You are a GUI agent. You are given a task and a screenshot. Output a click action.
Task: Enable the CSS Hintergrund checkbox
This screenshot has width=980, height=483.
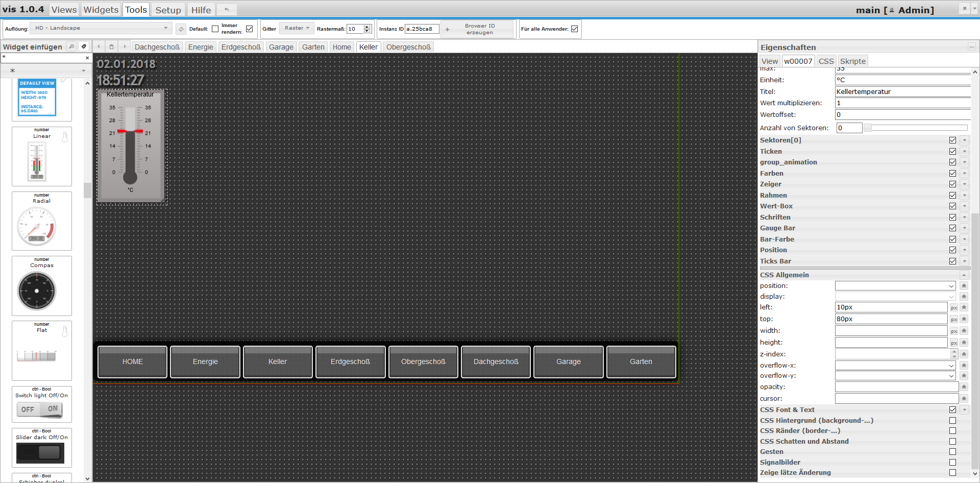click(952, 421)
